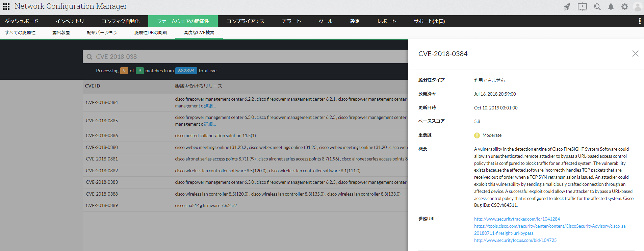This screenshot has width=644, height=251.
Task: Open the video presentation screen icon
Action: [x=582, y=7]
